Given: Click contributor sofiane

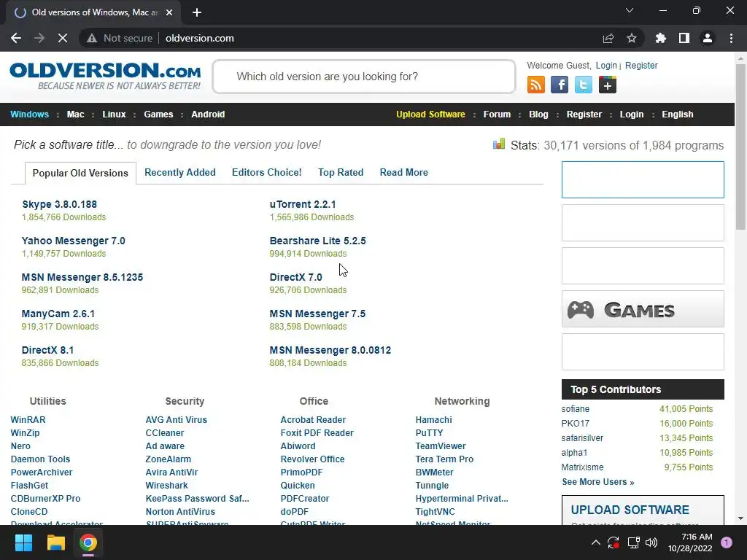Looking at the screenshot, I should (575, 409).
